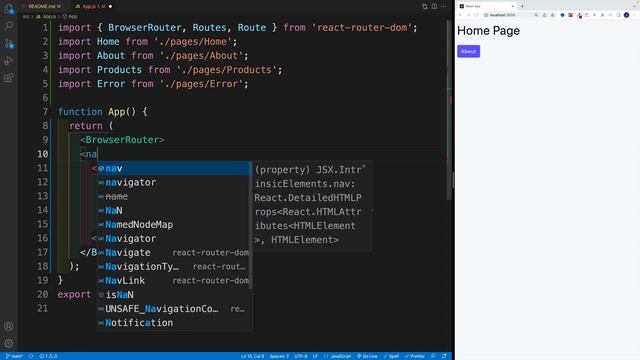Image resolution: width=640 pixels, height=360 pixels.
Task: Click line number 7 in the gutter
Action: click(x=45, y=112)
